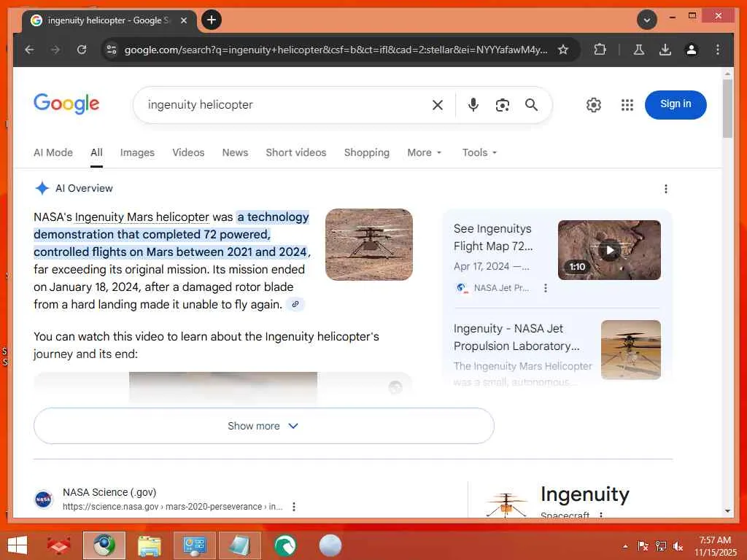Switch to the Videos tab

188,152
